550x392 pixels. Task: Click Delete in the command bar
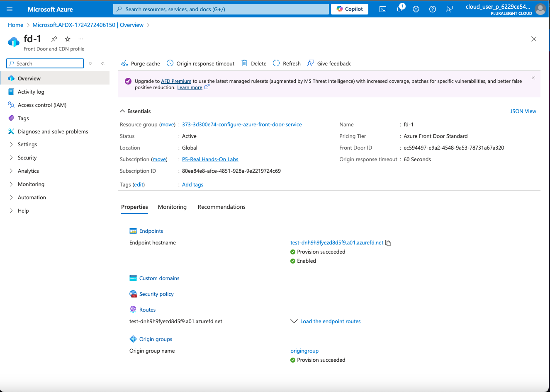(x=254, y=63)
